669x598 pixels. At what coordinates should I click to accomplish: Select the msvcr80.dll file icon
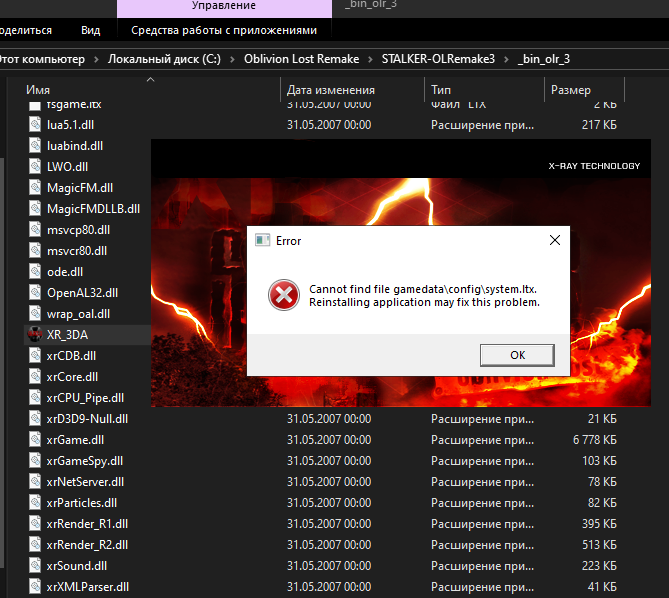tap(35, 250)
